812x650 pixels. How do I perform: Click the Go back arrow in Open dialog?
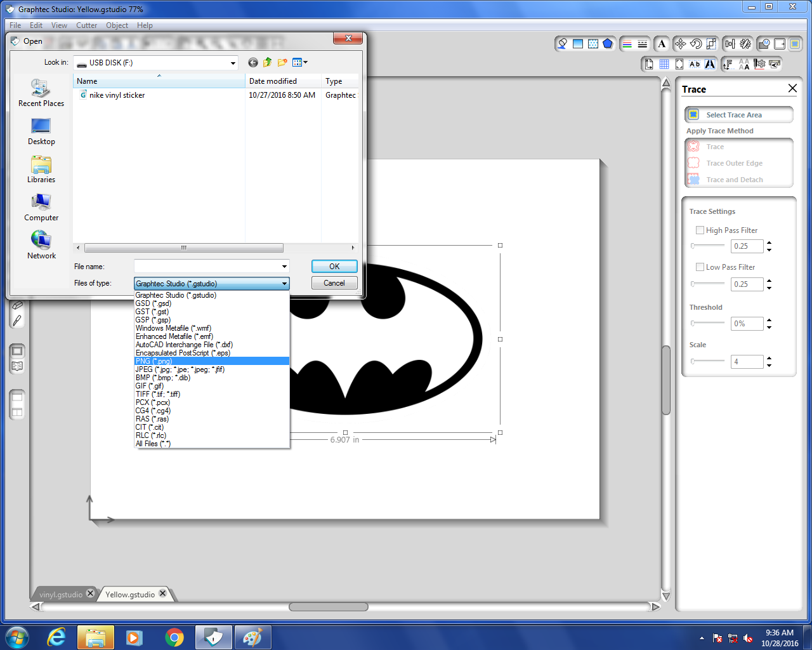click(x=253, y=62)
